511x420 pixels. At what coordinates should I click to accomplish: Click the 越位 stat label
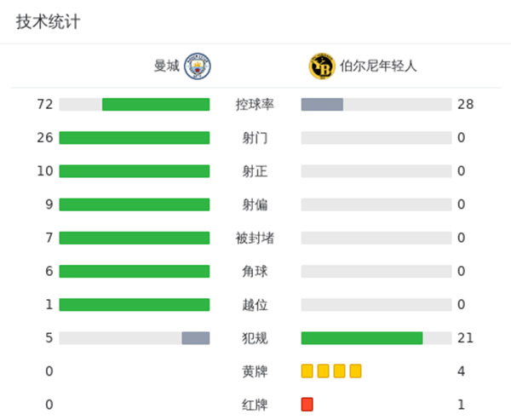[255, 304]
